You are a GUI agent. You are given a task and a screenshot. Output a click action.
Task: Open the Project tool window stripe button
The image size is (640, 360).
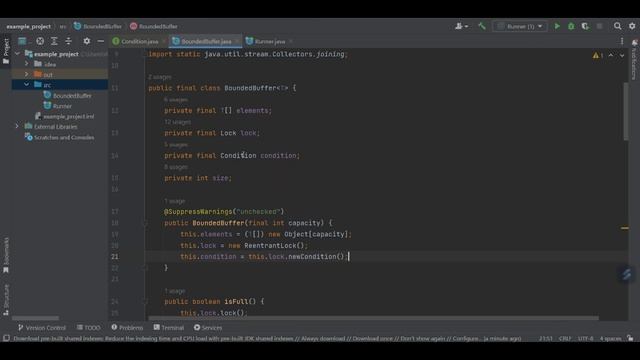[6, 51]
